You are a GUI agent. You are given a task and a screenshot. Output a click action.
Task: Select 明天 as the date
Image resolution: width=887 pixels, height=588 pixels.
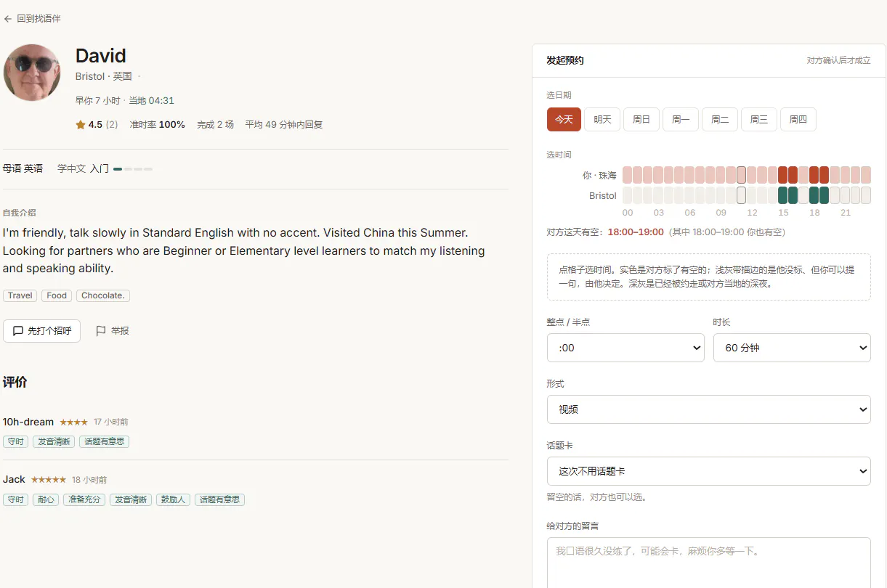tap(602, 120)
